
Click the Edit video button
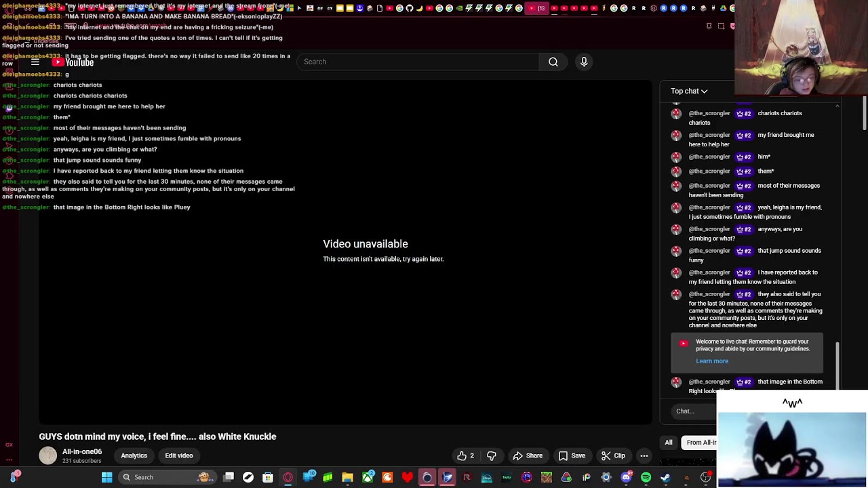[x=179, y=455]
